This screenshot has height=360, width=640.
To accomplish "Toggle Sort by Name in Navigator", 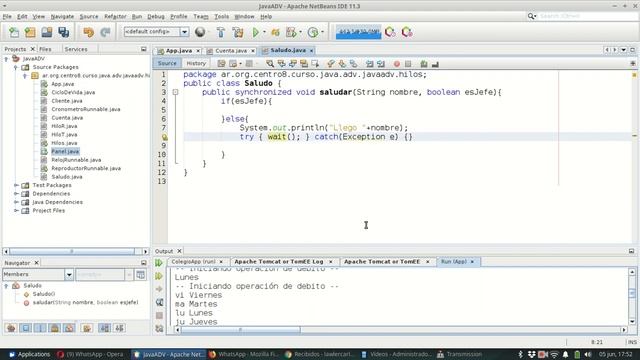I will (104, 328).
